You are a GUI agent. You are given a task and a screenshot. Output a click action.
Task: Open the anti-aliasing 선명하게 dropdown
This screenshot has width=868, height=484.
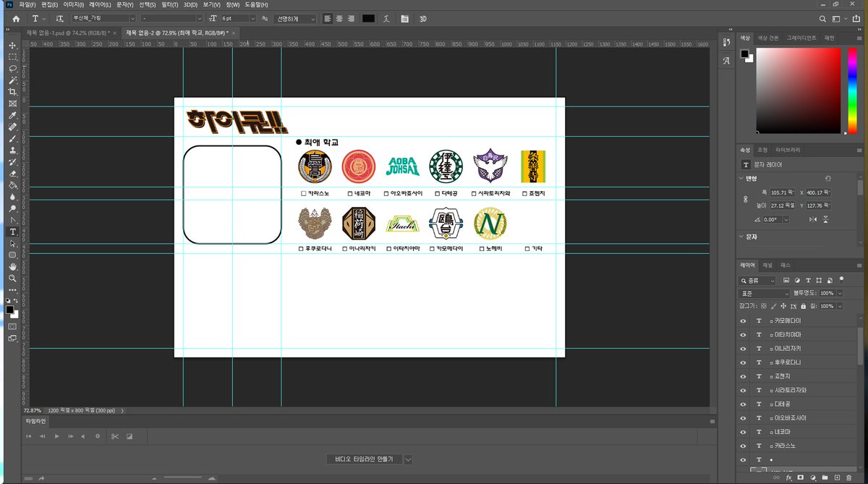[295, 18]
